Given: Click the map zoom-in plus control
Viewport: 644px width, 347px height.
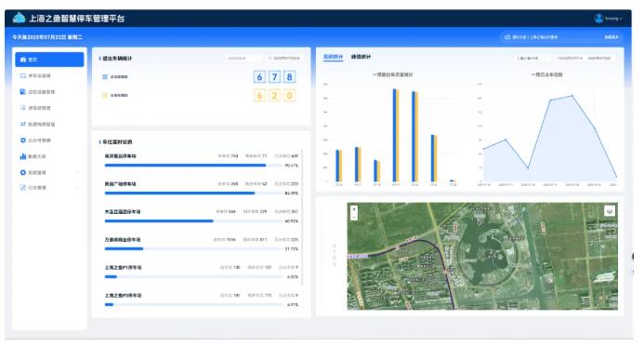Looking at the screenshot, I should tap(354, 209).
